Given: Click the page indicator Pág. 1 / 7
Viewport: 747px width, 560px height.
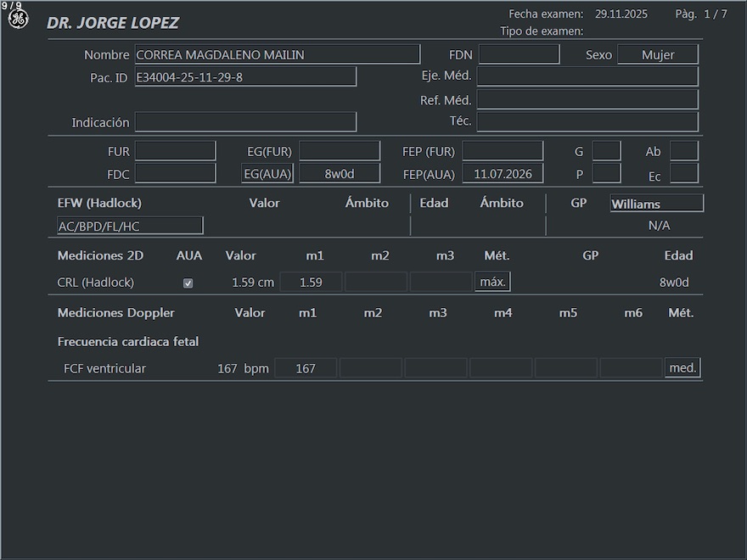Looking at the screenshot, I should coord(700,14).
